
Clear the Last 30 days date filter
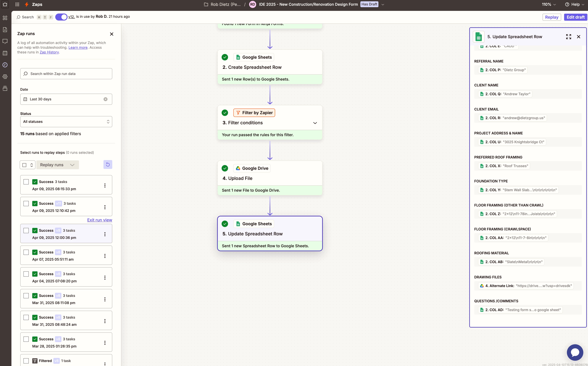[105, 99]
